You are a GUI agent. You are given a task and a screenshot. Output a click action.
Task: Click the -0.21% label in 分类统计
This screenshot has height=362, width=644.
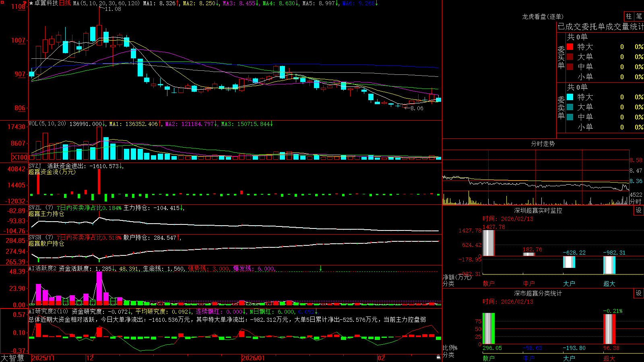613,311
